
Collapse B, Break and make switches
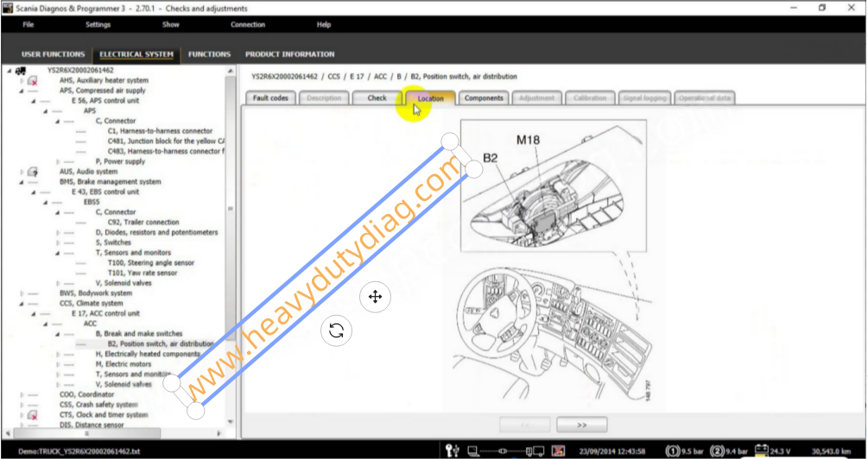[58, 334]
